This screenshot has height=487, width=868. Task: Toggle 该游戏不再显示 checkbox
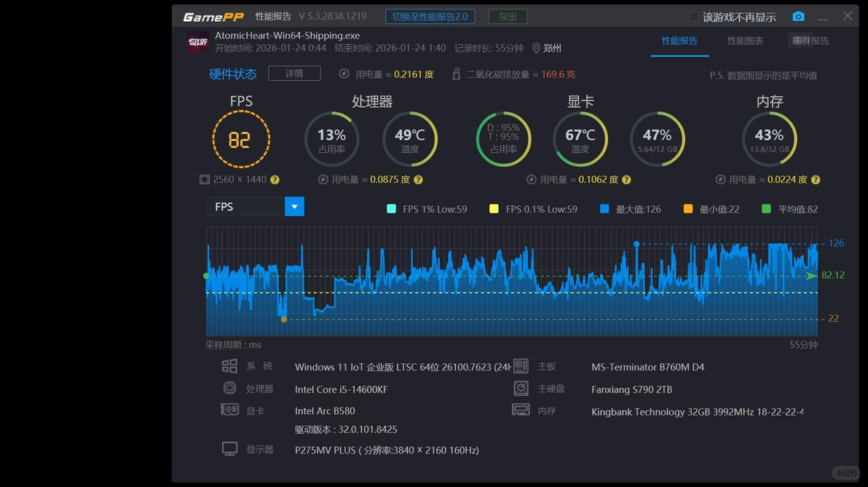tap(693, 17)
